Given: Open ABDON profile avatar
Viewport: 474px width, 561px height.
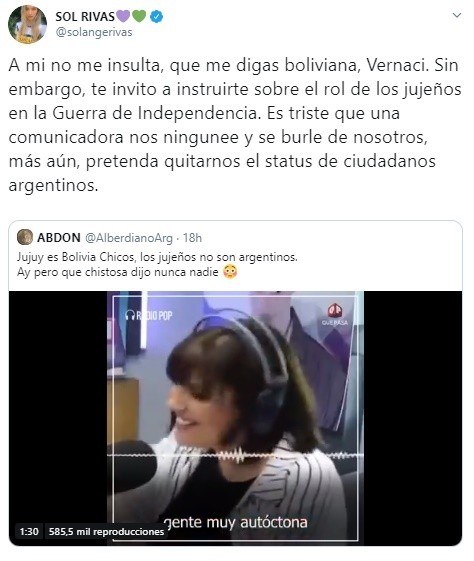Looking at the screenshot, I should coord(25,237).
